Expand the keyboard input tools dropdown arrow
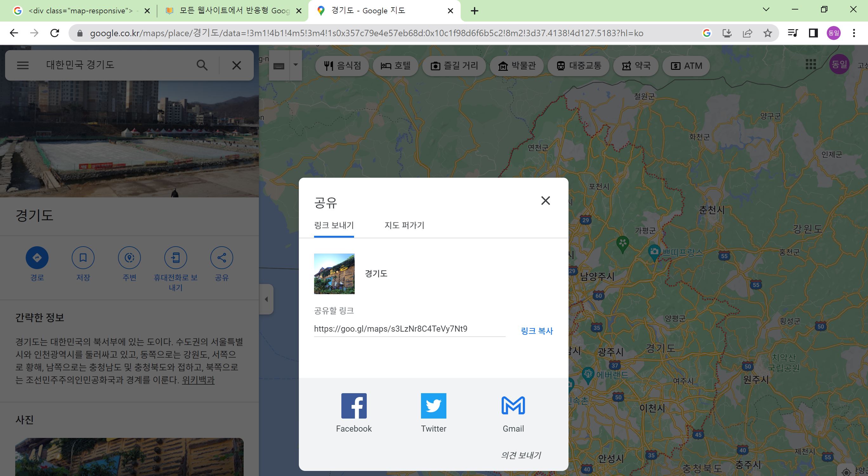 pyautogui.click(x=295, y=65)
